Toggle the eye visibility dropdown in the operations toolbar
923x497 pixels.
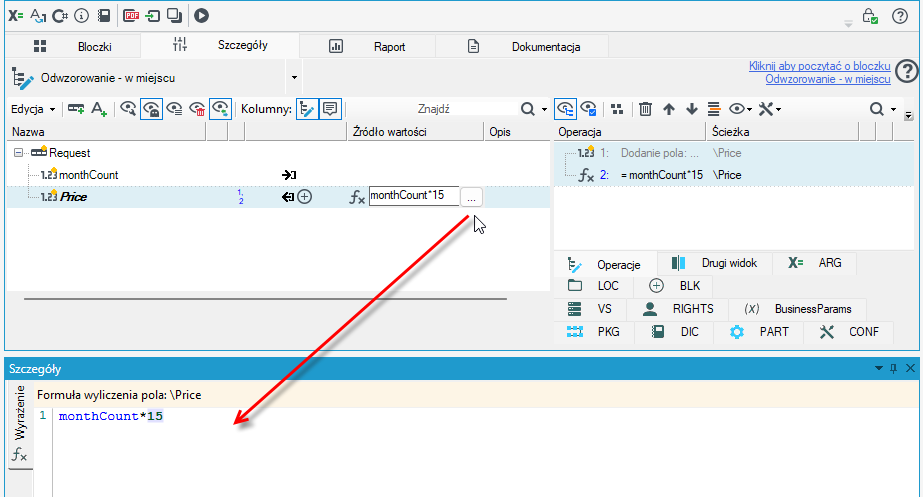(740, 109)
